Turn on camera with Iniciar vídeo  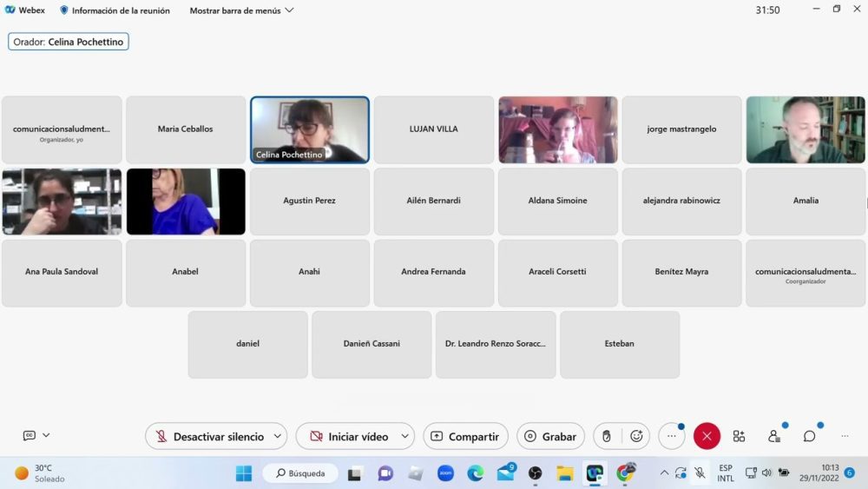(x=349, y=436)
